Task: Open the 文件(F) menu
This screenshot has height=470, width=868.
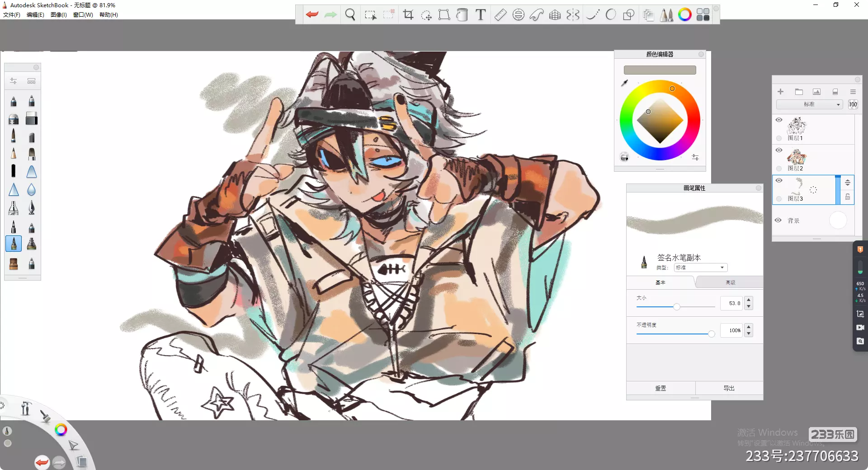Action: click(12, 15)
